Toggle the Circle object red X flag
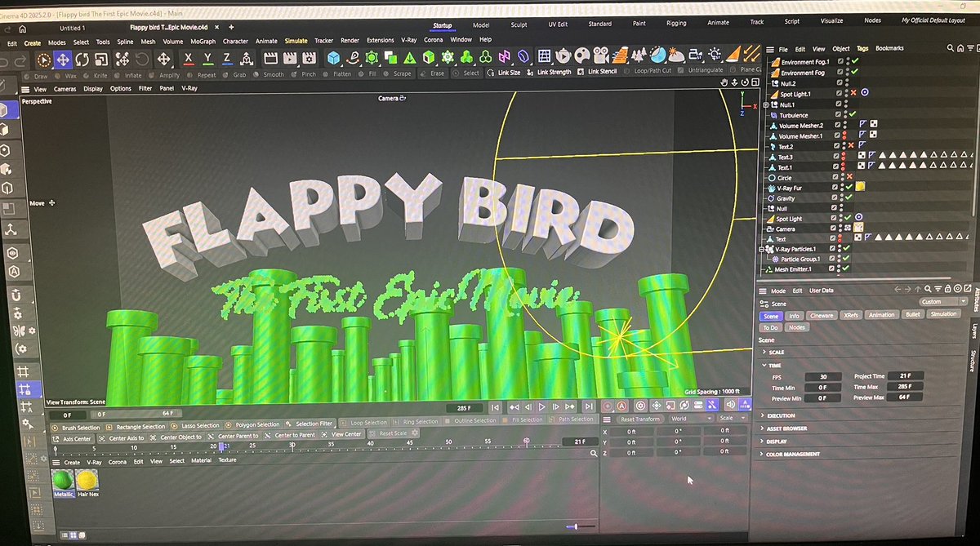Image resolution: width=980 pixels, height=546 pixels. click(x=849, y=176)
